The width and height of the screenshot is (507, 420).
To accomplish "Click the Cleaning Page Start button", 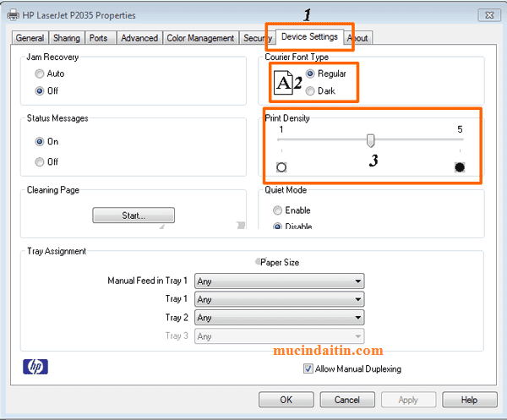I will point(134,215).
